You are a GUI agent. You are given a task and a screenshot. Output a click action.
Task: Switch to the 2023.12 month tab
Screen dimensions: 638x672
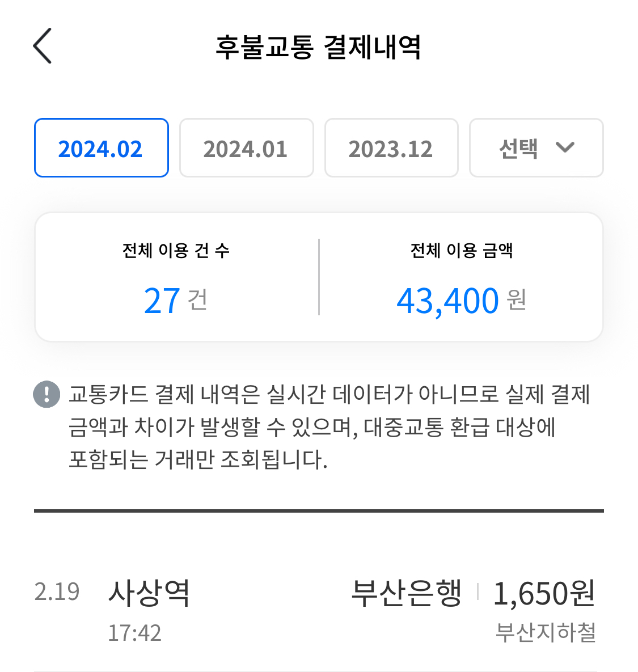tap(391, 149)
